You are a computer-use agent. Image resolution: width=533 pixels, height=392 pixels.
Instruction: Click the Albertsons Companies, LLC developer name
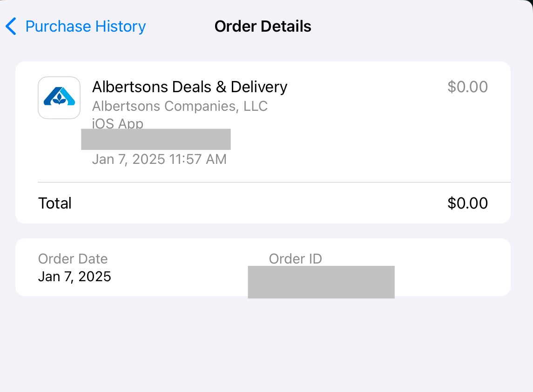coord(180,106)
